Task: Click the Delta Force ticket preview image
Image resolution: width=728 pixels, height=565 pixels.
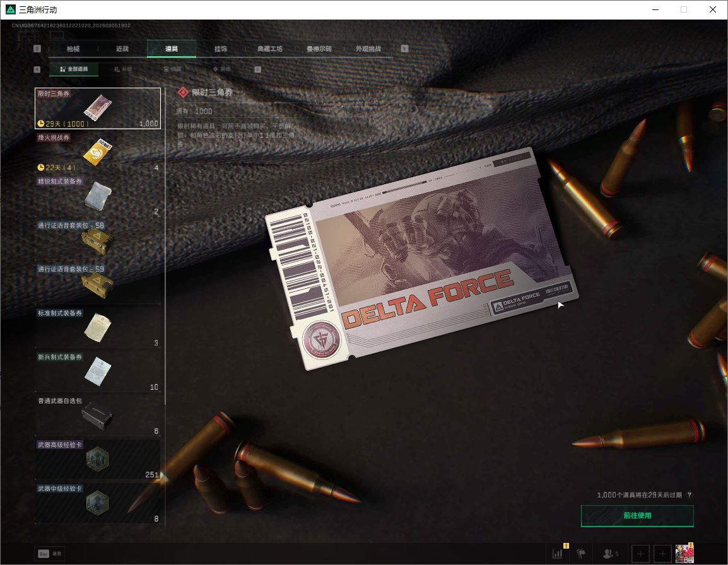Action: click(421, 259)
